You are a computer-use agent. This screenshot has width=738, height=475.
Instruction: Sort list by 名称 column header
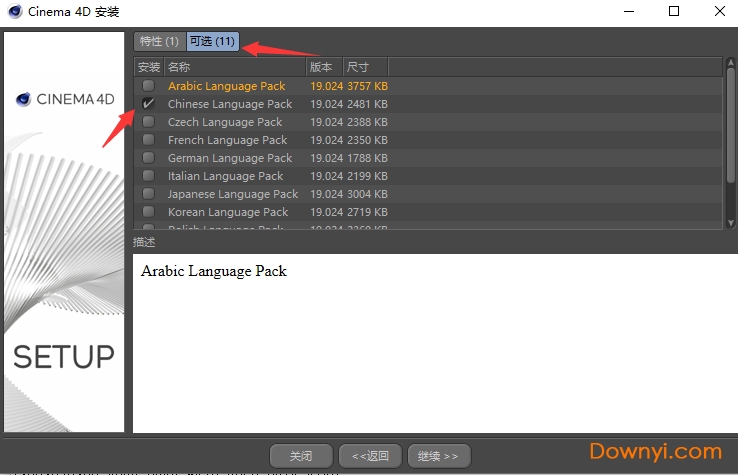pyautogui.click(x=235, y=67)
